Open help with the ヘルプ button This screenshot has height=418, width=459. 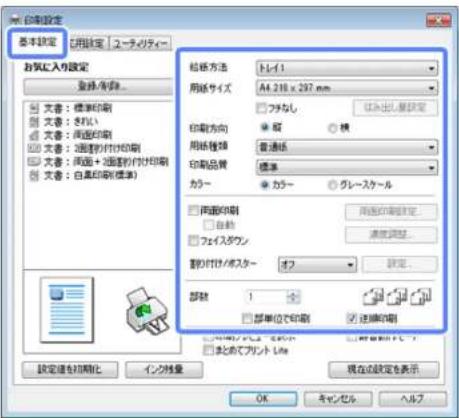(x=412, y=399)
